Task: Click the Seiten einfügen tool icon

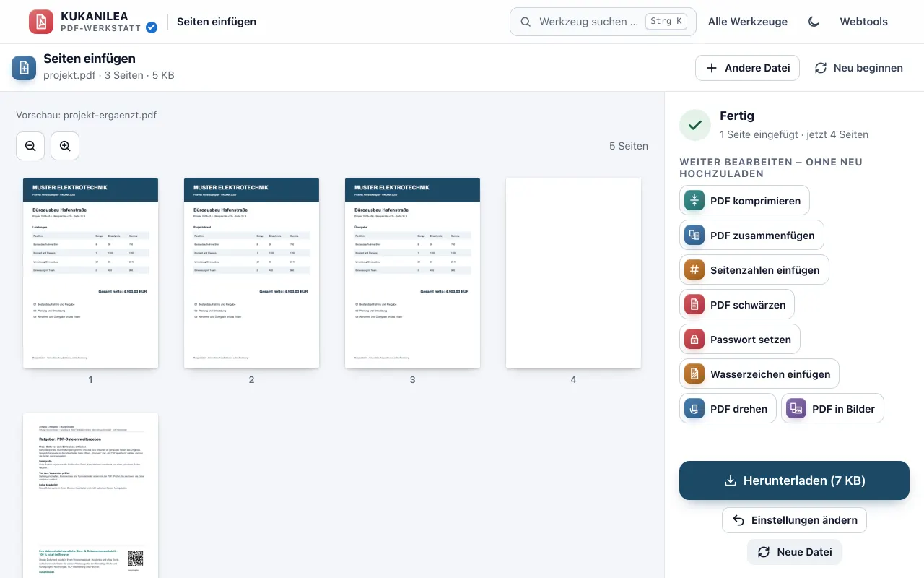Action: 24,68
